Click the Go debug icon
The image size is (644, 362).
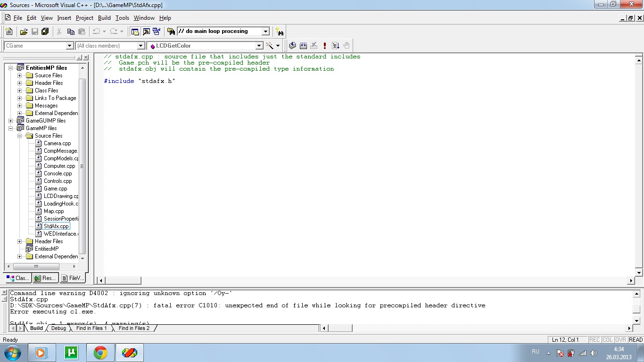pyautogui.click(x=336, y=46)
